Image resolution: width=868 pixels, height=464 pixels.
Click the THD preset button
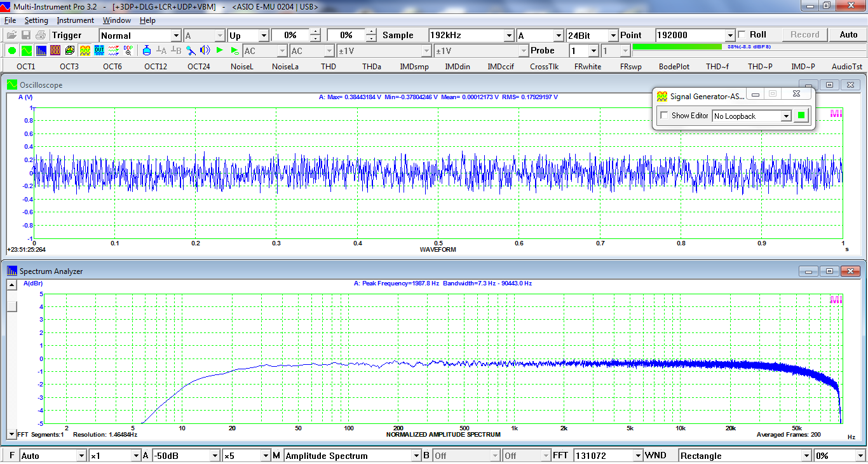coord(329,66)
